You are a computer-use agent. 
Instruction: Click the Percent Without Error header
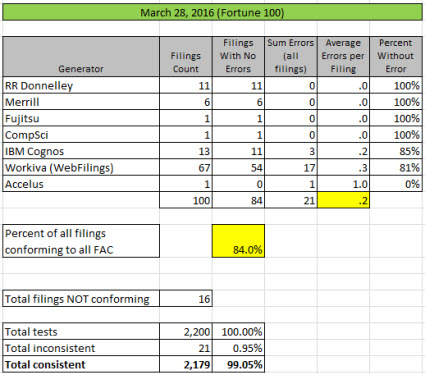[x=396, y=57]
